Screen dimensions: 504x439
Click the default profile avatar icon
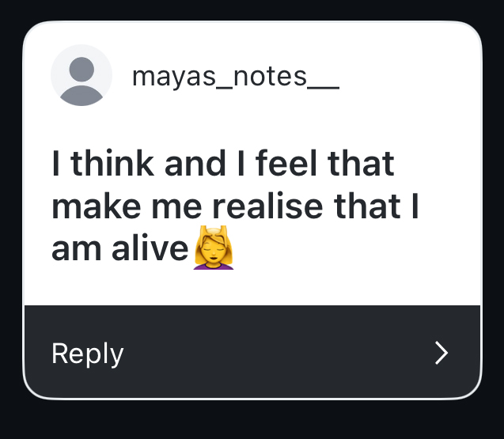[81, 76]
